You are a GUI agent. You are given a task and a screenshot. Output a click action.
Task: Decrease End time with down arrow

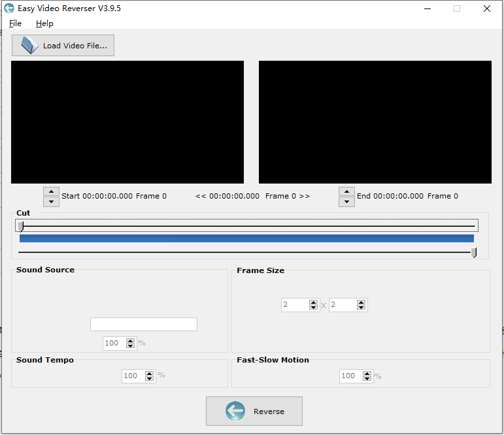click(346, 202)
